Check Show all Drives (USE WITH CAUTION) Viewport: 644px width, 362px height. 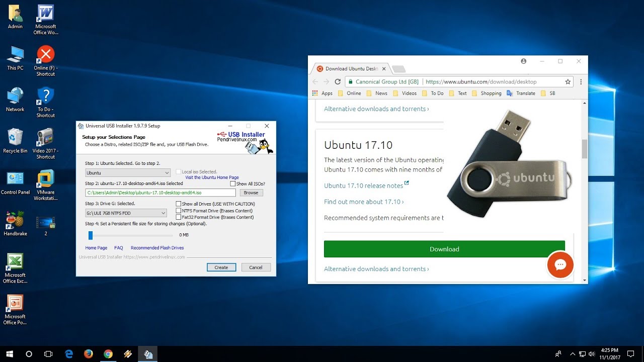(178, 204)
